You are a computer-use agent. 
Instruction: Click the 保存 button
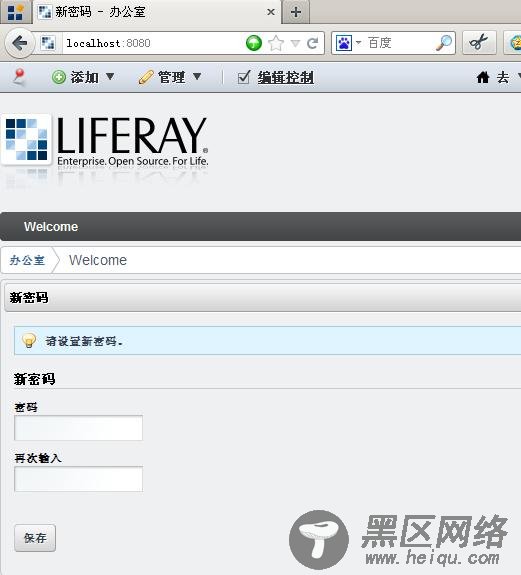pos(35,538)
